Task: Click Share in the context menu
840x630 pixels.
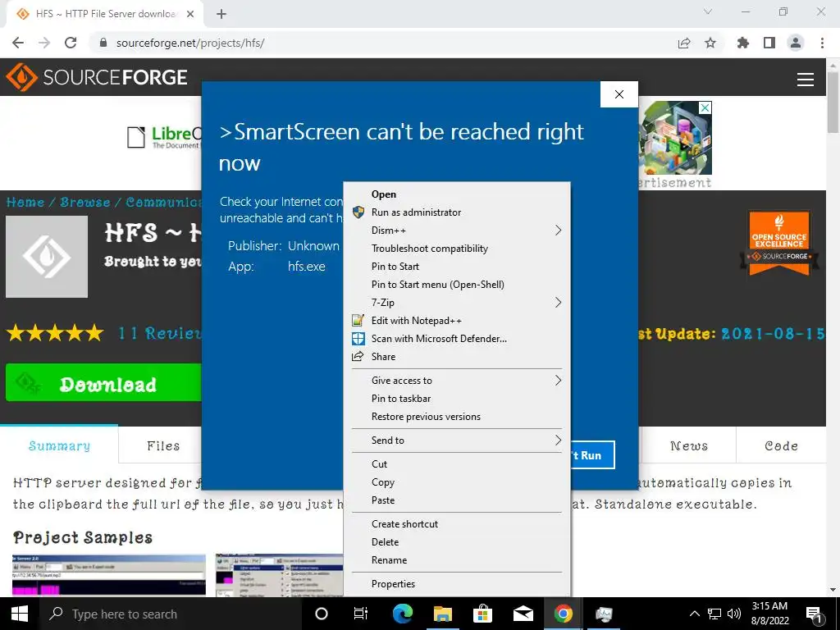Action: click(457, 357)
